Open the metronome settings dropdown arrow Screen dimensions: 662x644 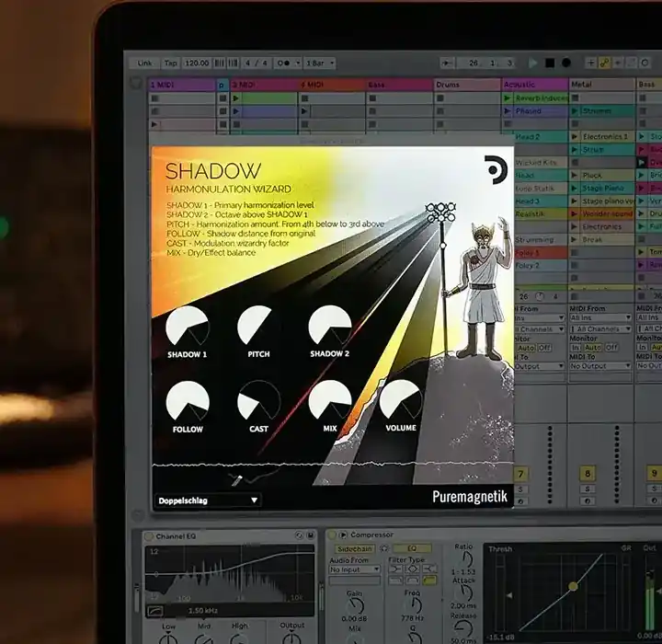coord(298,63)
